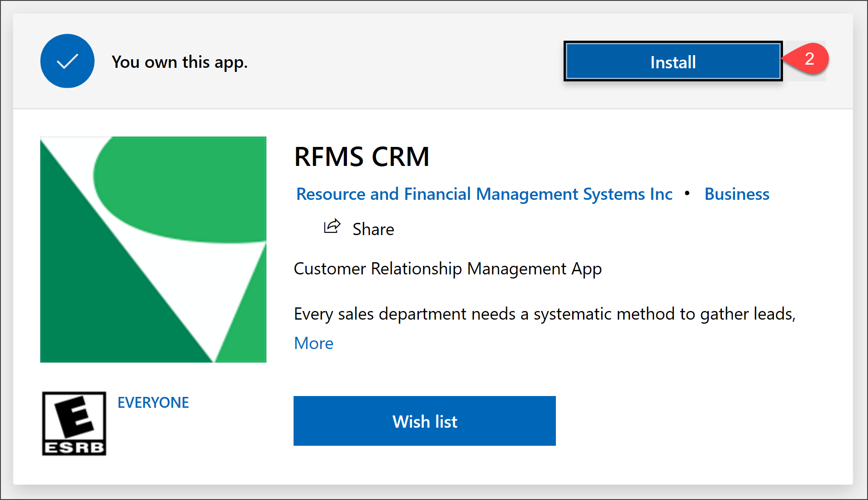Select 'You own this app.' text
The image size is (868, 500).
[180, 62]
